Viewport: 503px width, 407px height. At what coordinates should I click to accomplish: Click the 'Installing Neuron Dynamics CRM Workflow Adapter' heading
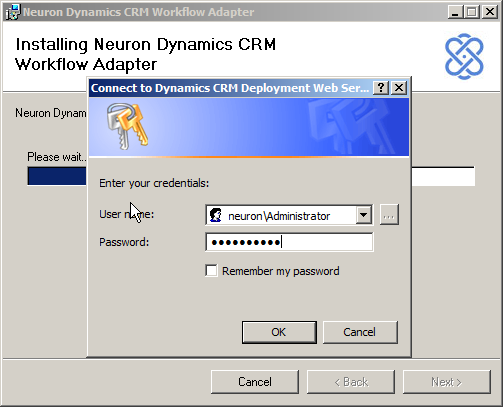146,54
